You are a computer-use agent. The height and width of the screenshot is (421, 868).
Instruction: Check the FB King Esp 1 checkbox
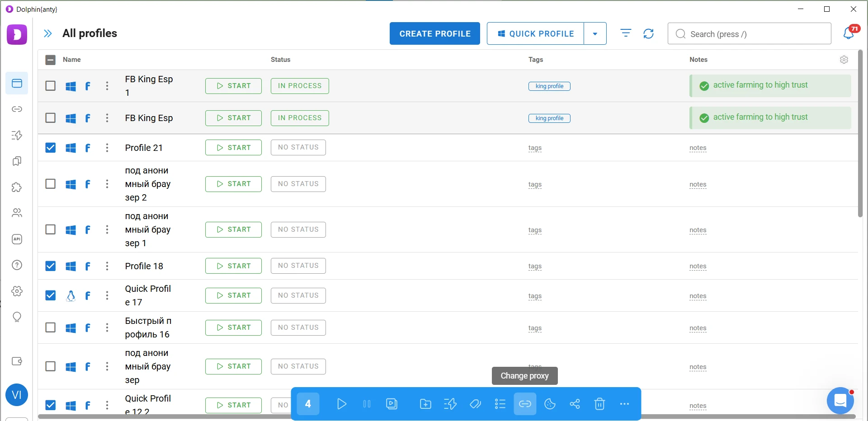[x=51, y=86]
